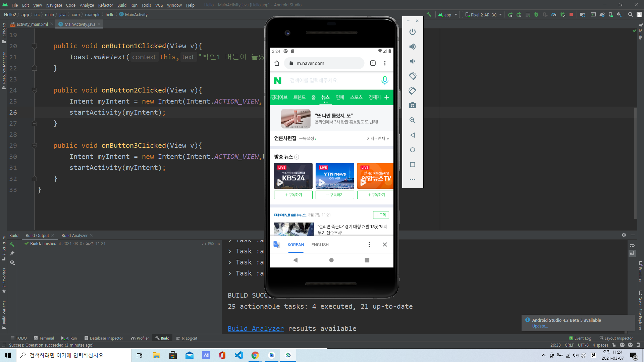Expand first Task row in build output
The image size is (644, 362).
(x=230, y=240)
